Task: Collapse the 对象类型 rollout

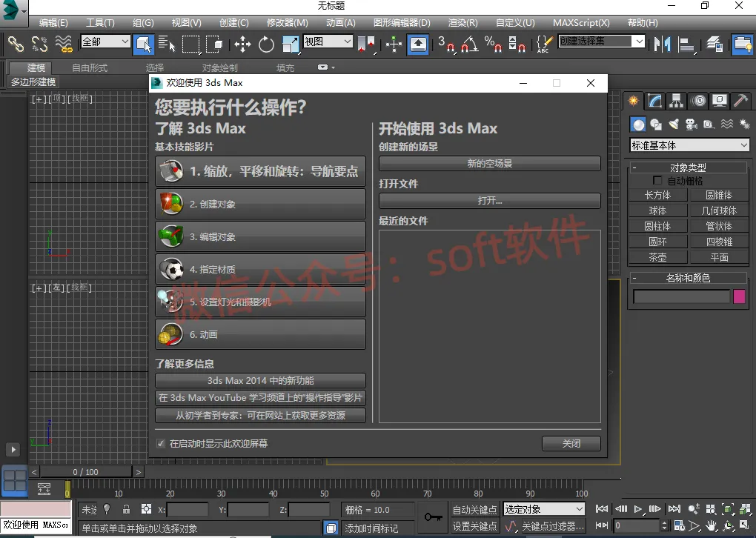Action: [688, 167]
